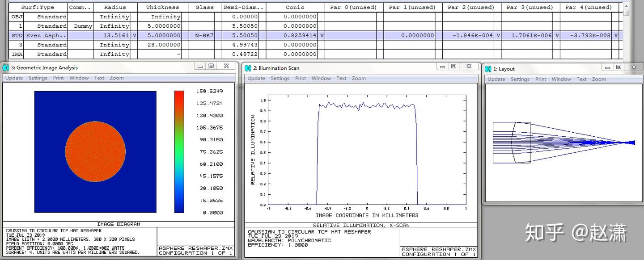Click the Layout window title icon
Viewport: 644px width, 260px height.
tap(488, 69)
